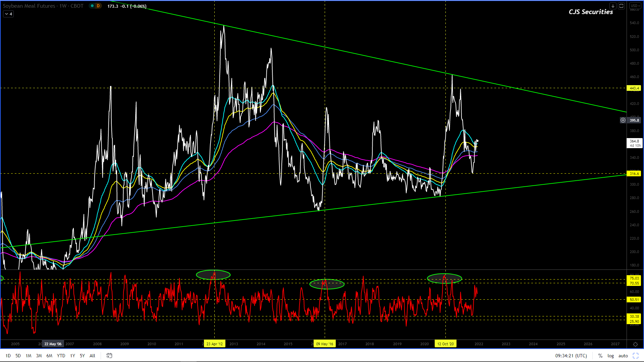Open the Go to date calendar icon
The width and height of the screenshot is (644, 362).
(109, 356)
